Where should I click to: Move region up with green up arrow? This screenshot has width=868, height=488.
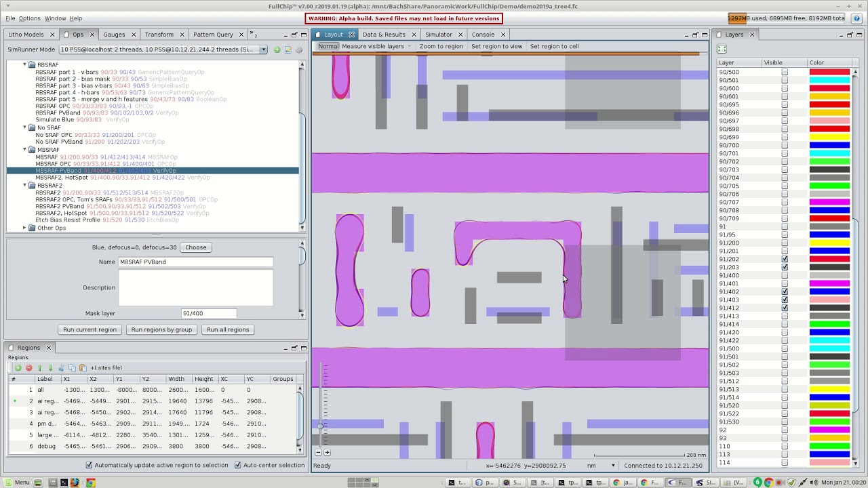[39, 367]
